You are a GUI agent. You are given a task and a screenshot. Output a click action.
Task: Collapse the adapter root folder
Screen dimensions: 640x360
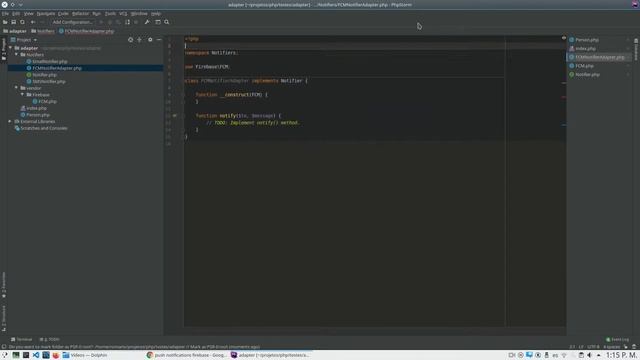point(11,48)
